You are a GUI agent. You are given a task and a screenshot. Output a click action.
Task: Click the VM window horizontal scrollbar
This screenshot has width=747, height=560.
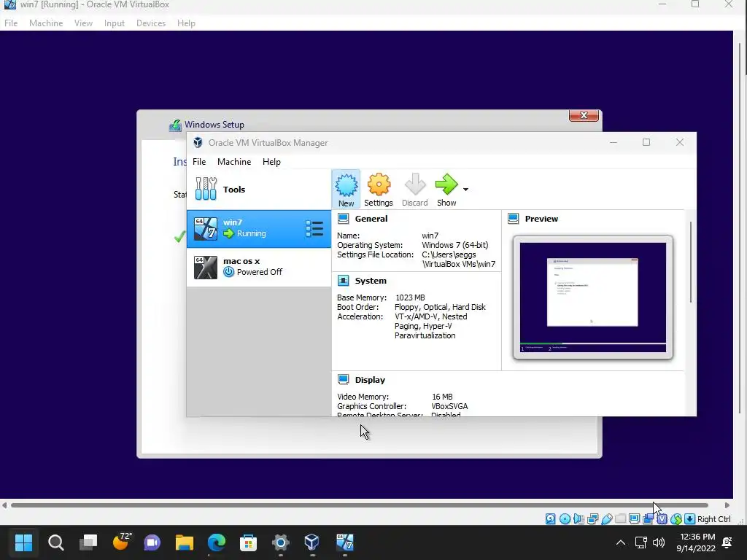(x=360, y=505)
